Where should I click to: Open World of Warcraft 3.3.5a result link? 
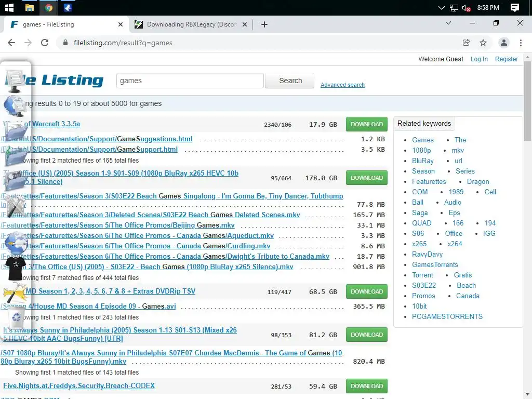(x=42, y=124)
